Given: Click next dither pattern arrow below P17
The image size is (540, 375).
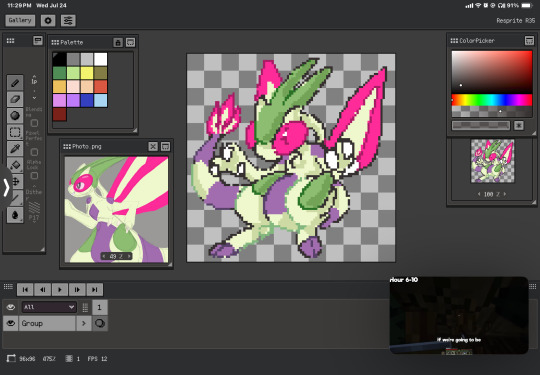Looking at the screenshot, I should point(34,222).
